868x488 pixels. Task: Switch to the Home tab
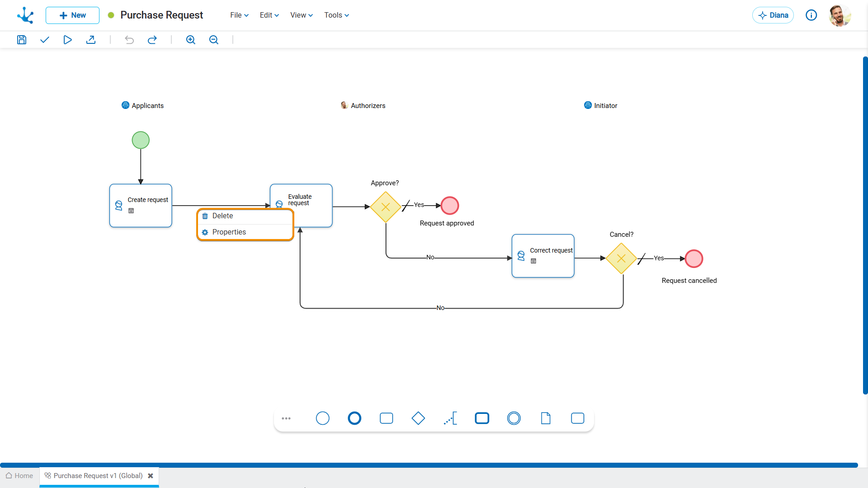(x=19, y=476)
